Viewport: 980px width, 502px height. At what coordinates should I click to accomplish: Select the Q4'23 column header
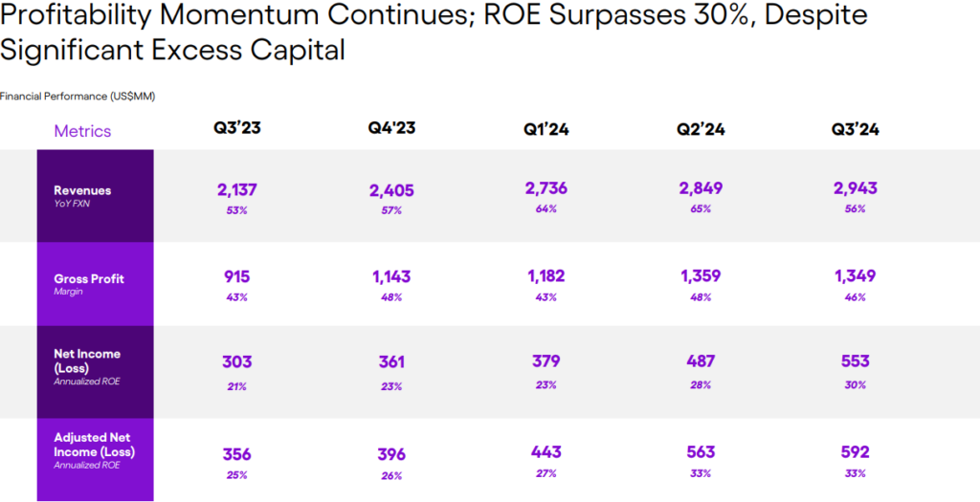point(391,129)
